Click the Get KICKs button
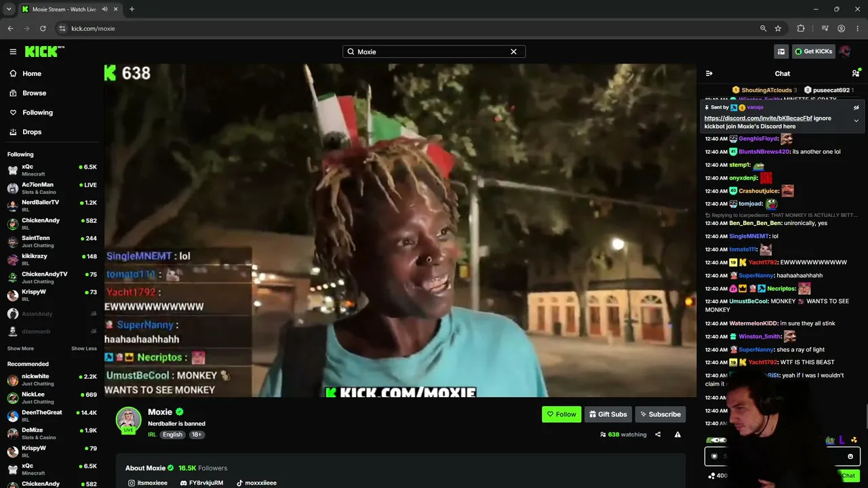This screenshot has height=488, width=868. coord(813,52)
